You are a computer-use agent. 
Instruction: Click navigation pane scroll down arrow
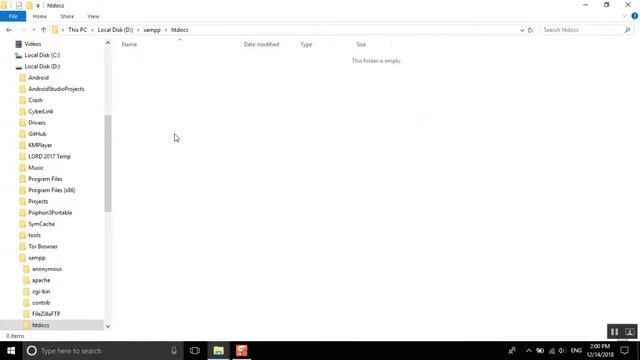click(x=108, y=326)
